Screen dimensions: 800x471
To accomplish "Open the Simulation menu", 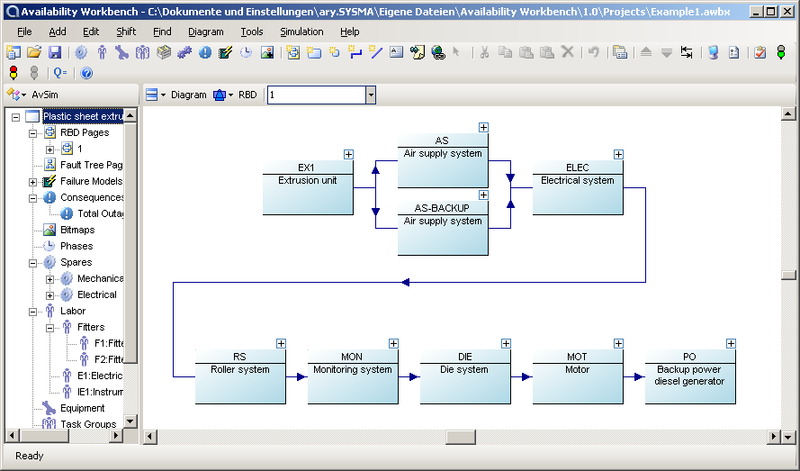I will (302, 32).
